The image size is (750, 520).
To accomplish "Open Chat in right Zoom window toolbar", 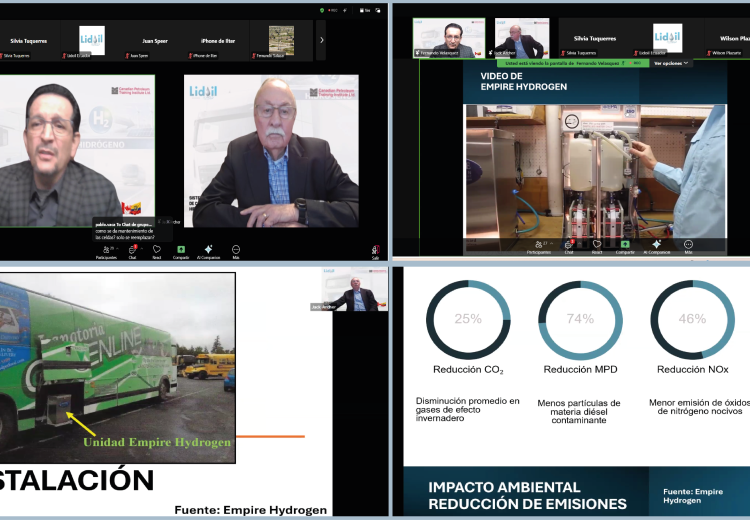I will [x=568, y=244].
